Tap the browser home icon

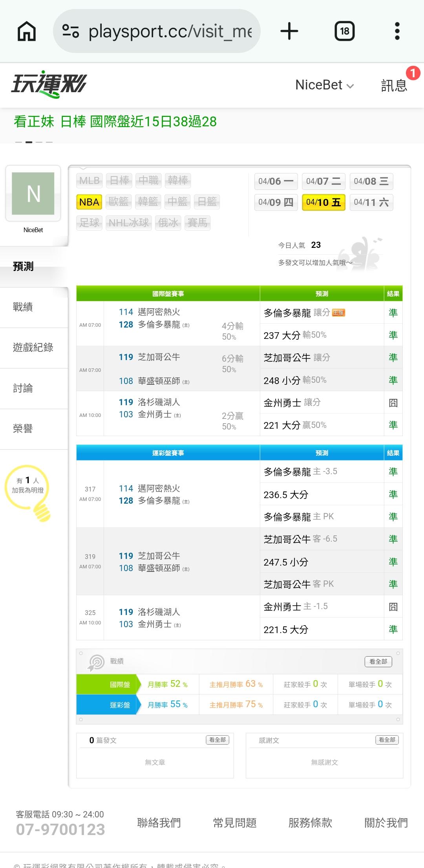point(27,31)
